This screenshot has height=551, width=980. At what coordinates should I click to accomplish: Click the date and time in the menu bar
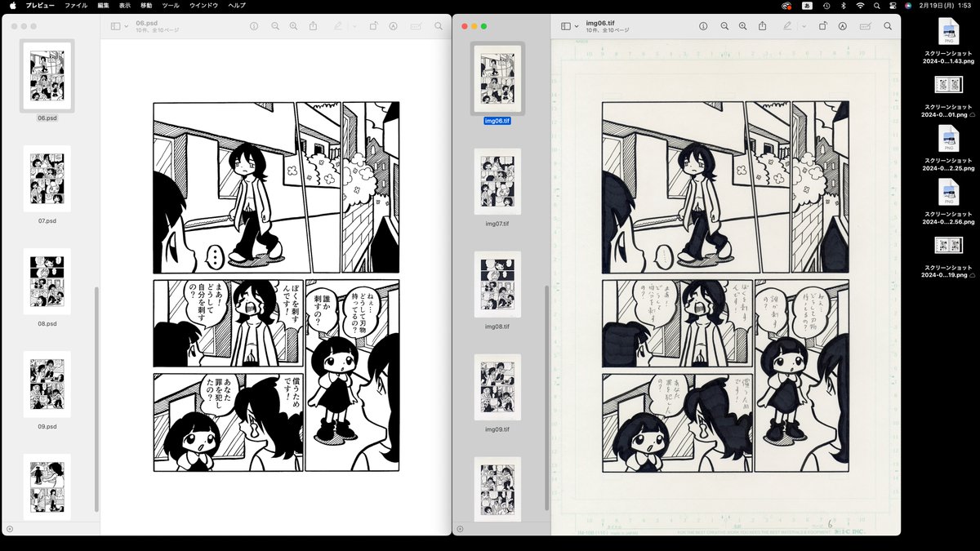click(946, 7)
